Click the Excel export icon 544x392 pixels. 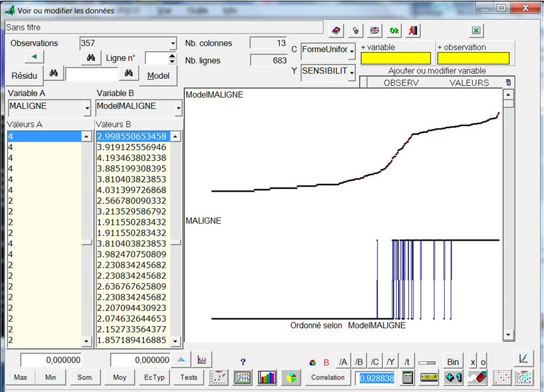(x=476, y=30)
